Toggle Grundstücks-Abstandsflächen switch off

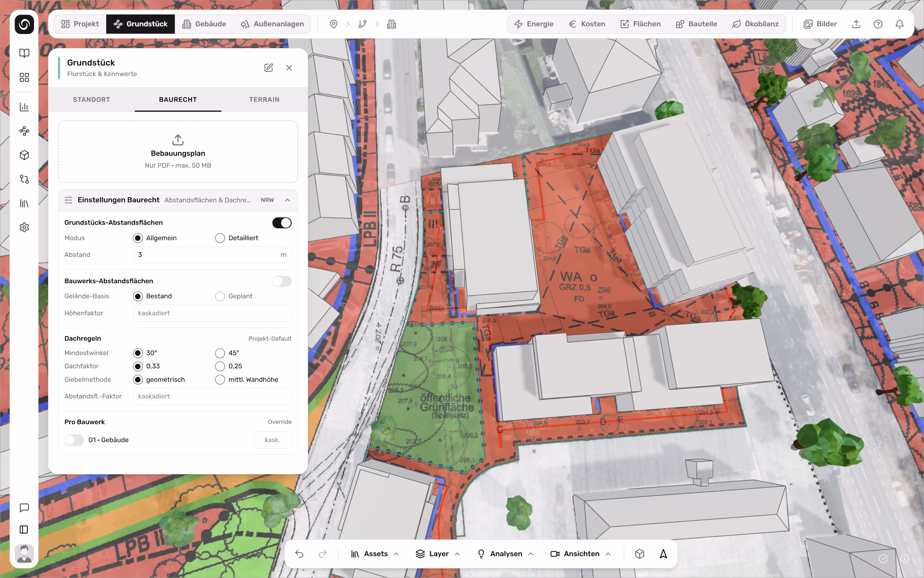282,223
